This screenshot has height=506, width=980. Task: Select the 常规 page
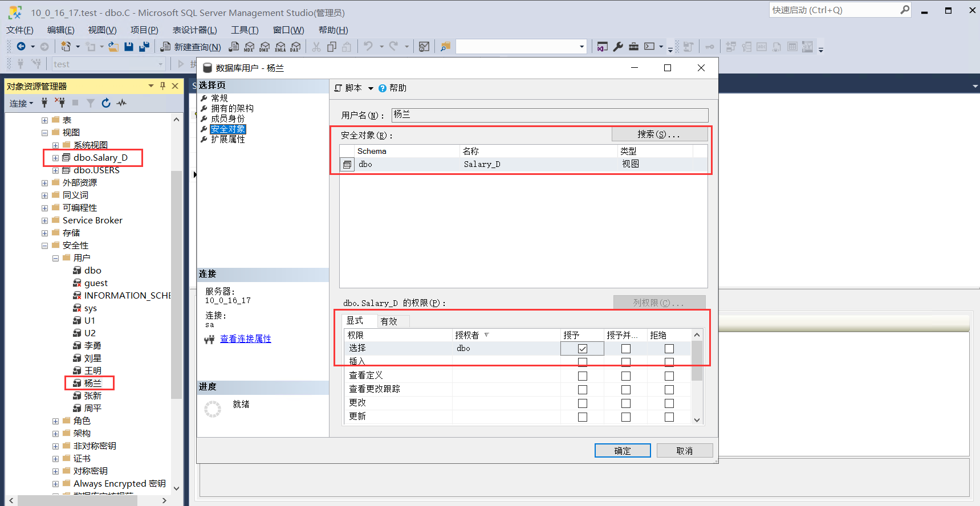pyautogui.click(x=219, y=98)
